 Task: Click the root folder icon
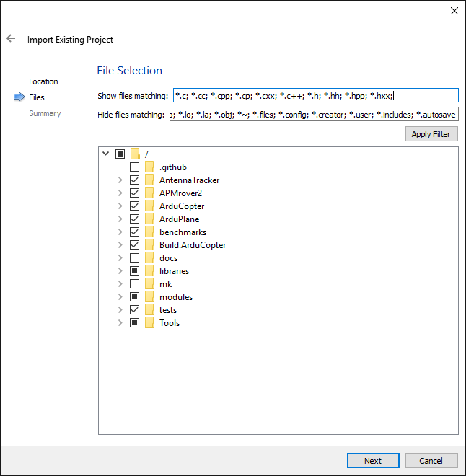point(135,154)
